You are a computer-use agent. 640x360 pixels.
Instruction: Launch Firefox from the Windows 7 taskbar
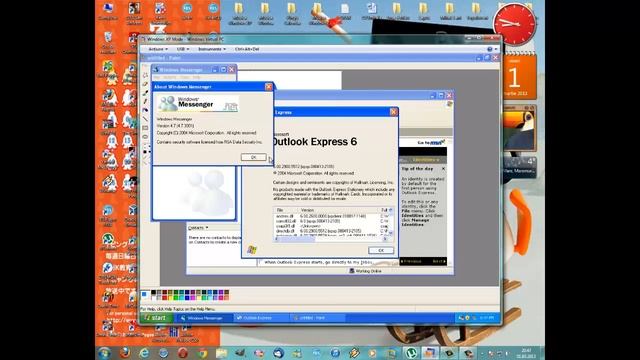pos(125,353)
